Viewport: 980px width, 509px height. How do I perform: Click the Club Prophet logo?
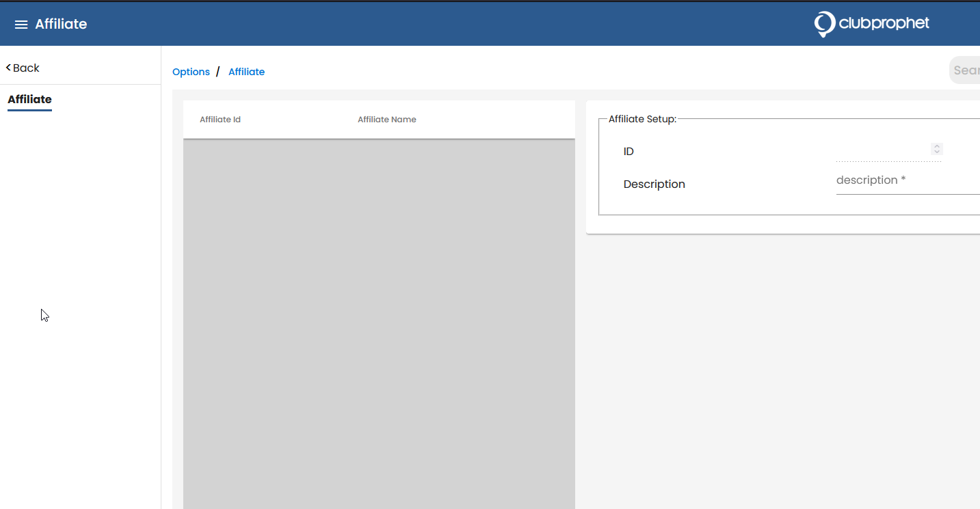tap(871, 24)
